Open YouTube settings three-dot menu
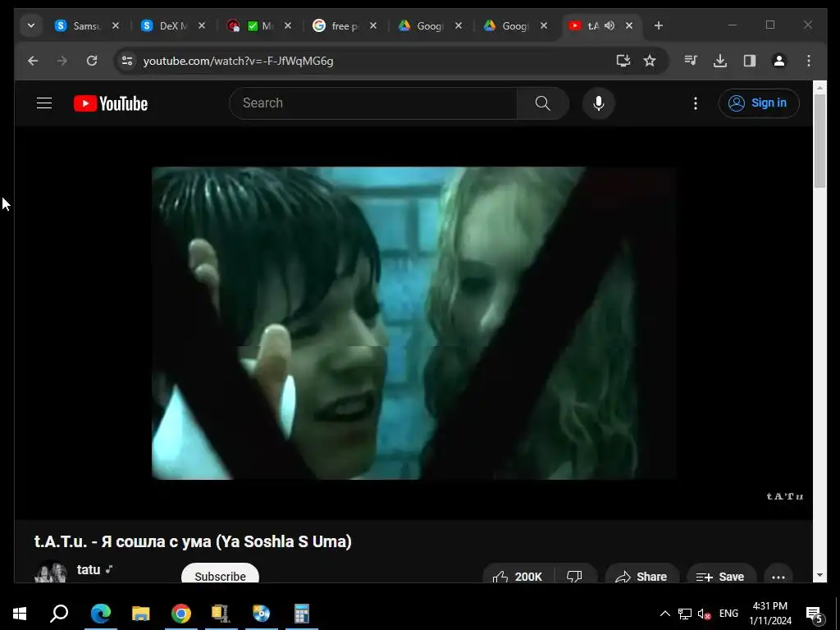 pos(696,103)
